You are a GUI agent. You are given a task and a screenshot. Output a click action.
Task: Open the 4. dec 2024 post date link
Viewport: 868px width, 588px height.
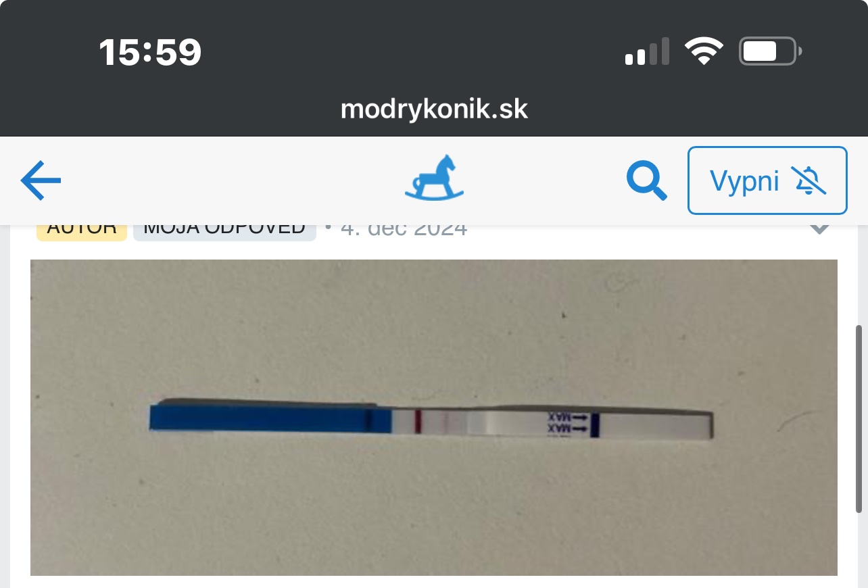404,230
